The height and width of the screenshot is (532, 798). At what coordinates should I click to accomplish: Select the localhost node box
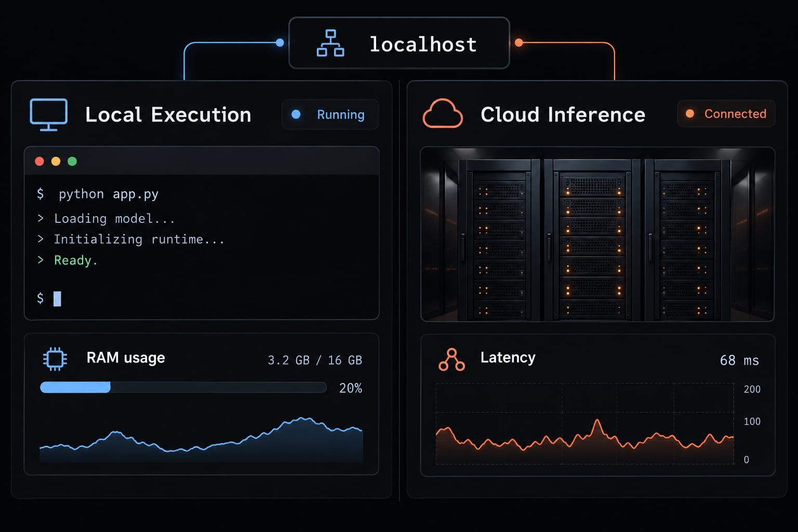coord(399,43)
